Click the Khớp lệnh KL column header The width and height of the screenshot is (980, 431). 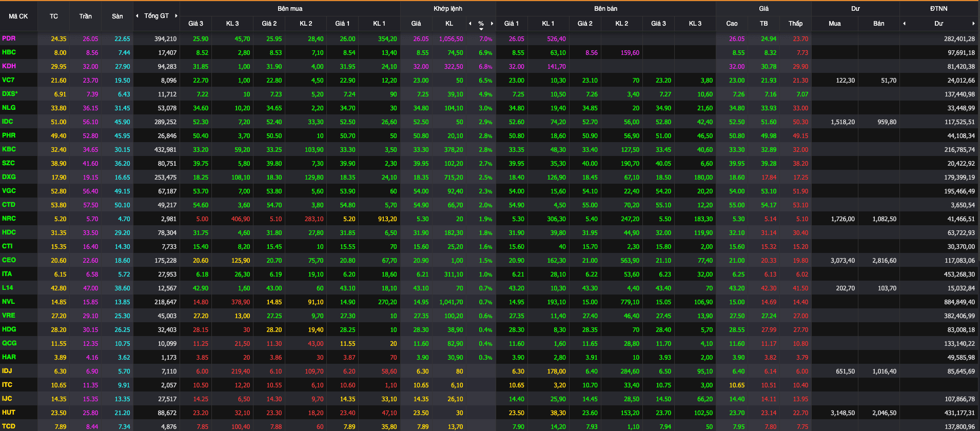[x=449, y=24]
